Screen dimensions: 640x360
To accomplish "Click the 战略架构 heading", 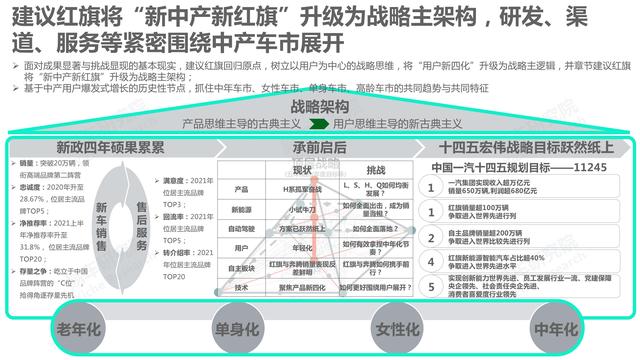I will coord(320,107).
